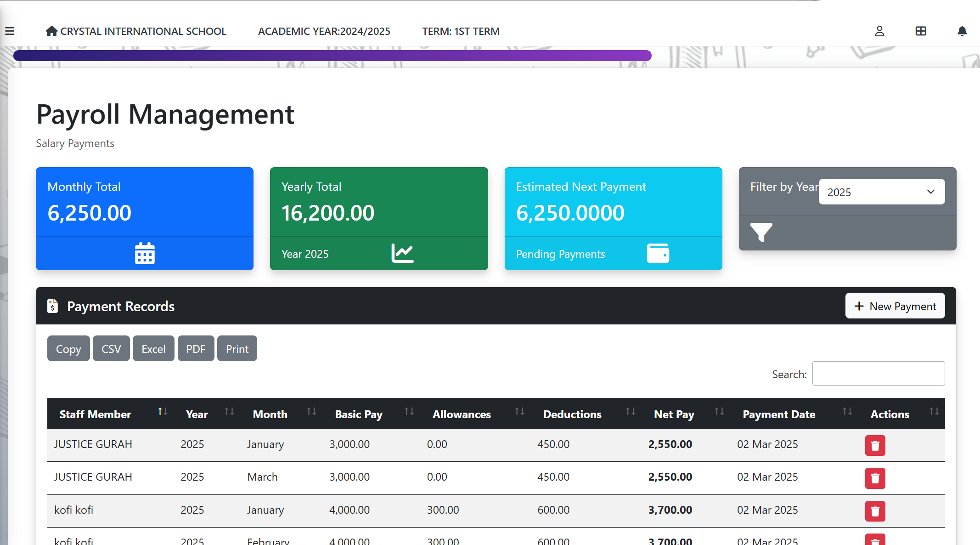Sort table by Net Pay column

[x=674, y=414]
